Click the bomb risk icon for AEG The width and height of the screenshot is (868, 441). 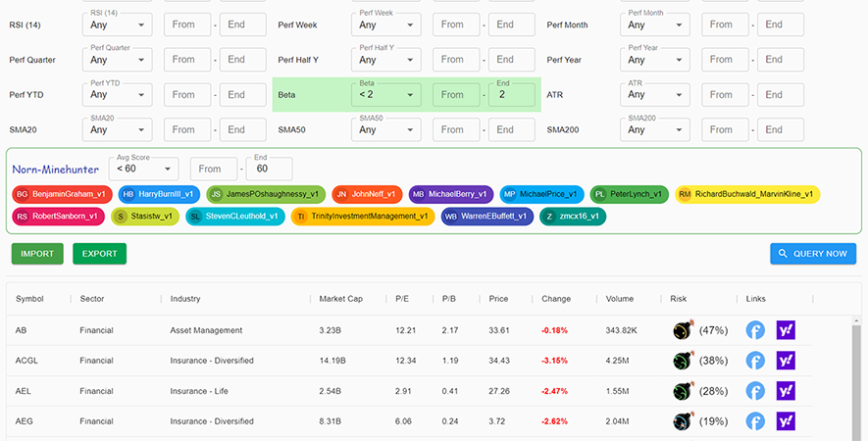point(682,421)
